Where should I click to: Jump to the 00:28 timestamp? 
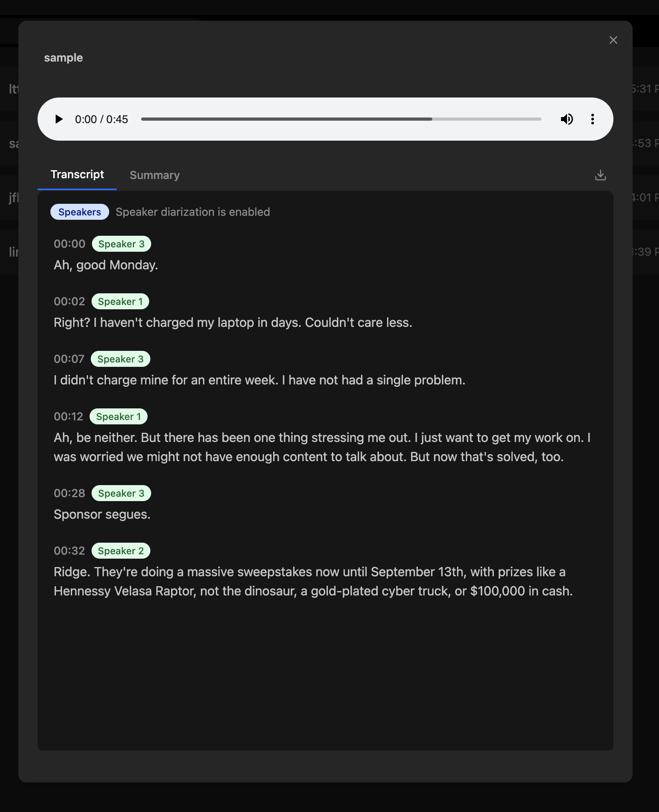tap(70, 493)
